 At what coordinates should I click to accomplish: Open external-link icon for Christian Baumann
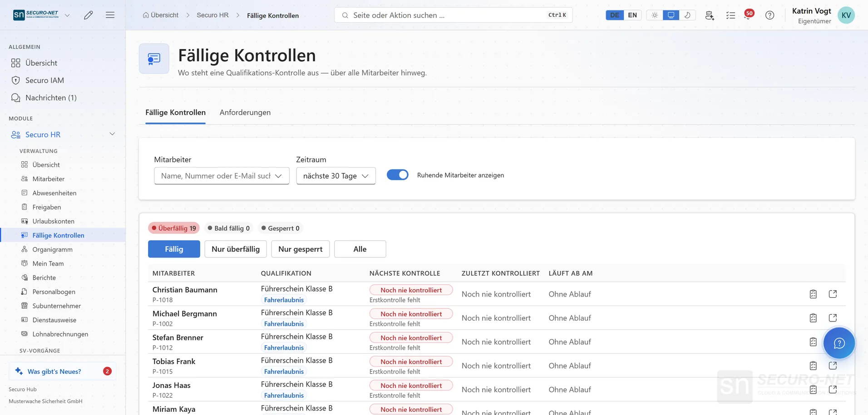833,294
